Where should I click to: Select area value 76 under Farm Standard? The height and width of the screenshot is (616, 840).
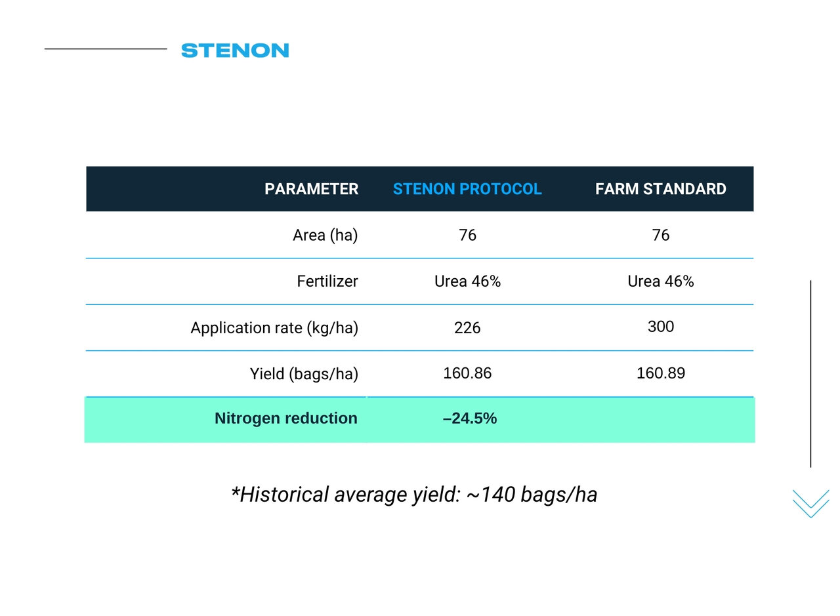(660, 235)
